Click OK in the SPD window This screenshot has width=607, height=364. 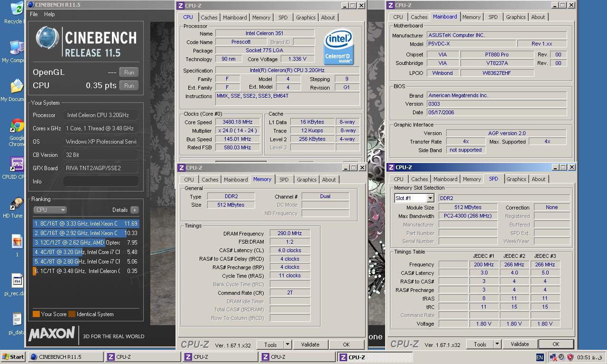click(556, 344)
